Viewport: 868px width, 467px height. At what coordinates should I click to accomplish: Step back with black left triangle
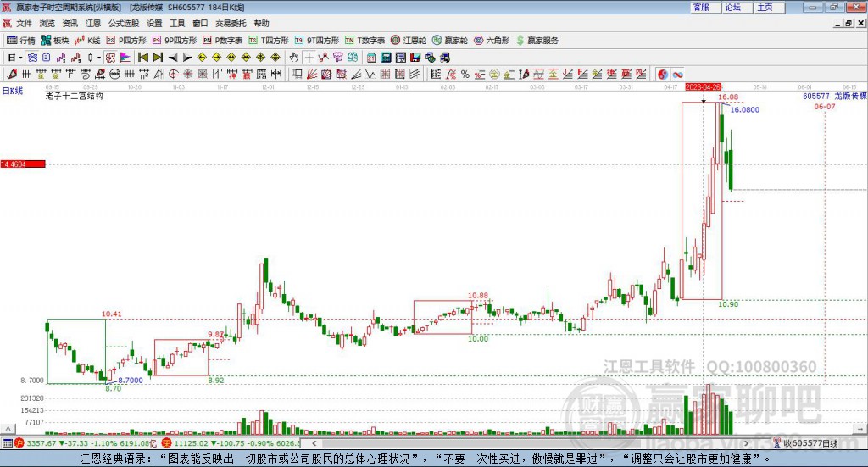click(x=173, y=58)
